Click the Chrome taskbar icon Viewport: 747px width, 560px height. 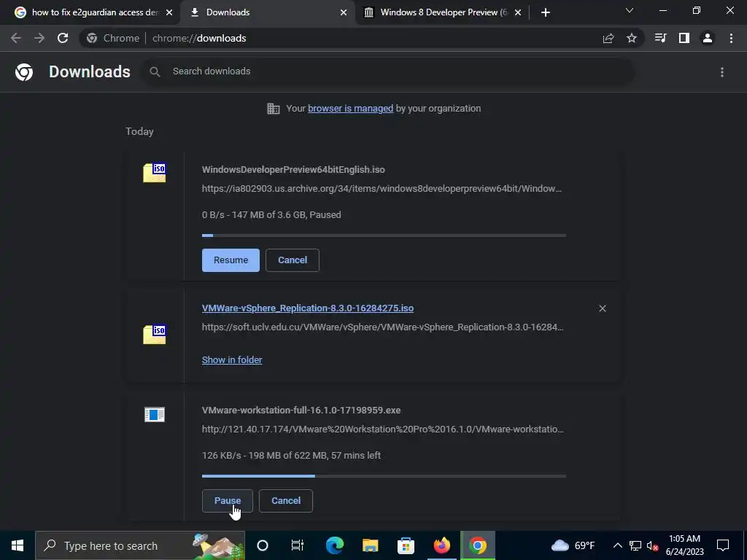tap(478, 545)
